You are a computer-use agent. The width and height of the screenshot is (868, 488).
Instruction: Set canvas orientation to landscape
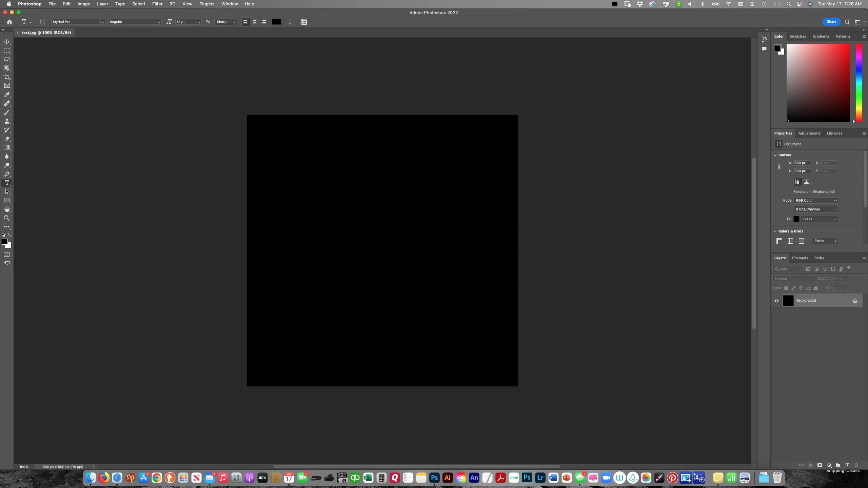click(x=807, y=182)
